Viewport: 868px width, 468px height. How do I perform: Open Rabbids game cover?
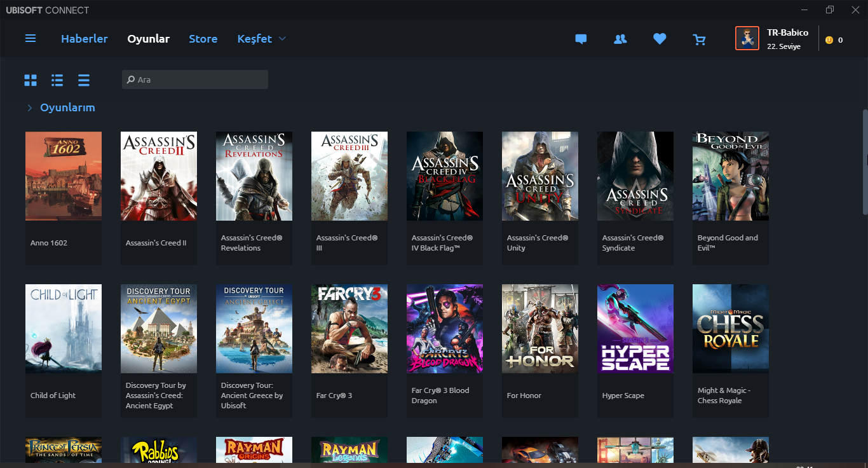[x=159, y=450]
